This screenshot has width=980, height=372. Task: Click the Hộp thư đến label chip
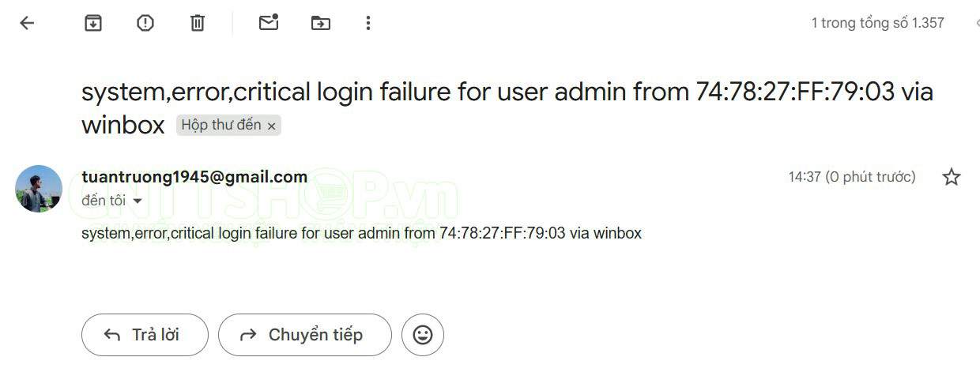tap(221, 125)
